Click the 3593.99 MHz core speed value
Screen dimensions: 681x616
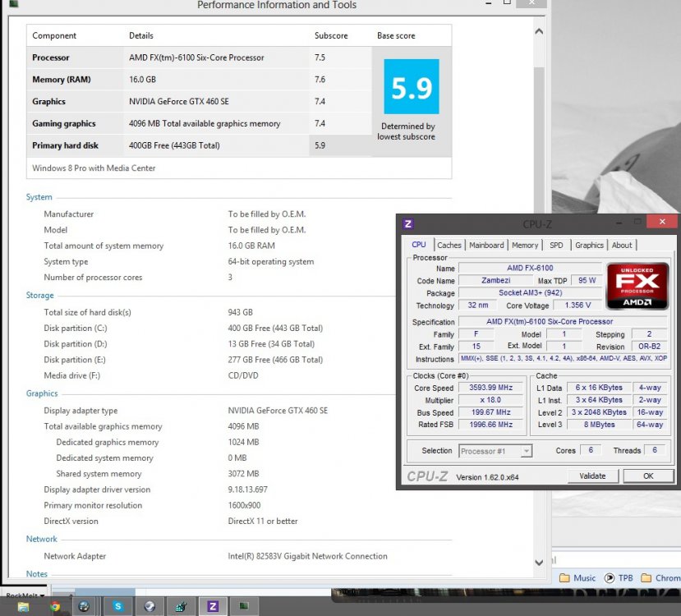490,388
